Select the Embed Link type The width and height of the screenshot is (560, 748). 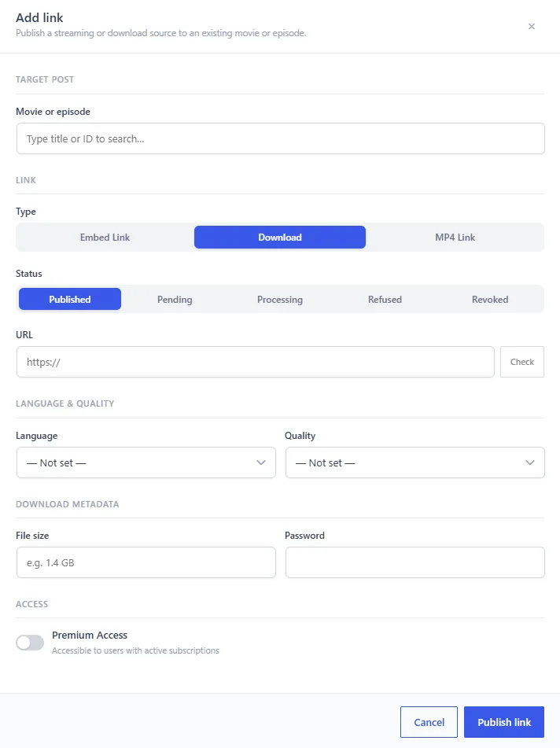105,237
